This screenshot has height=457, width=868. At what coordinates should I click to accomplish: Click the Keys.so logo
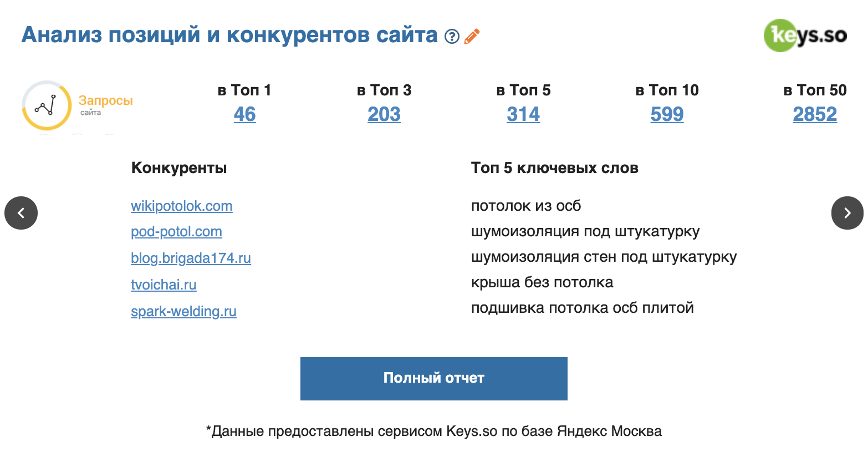pyautogui.click(x=805, y=35)
